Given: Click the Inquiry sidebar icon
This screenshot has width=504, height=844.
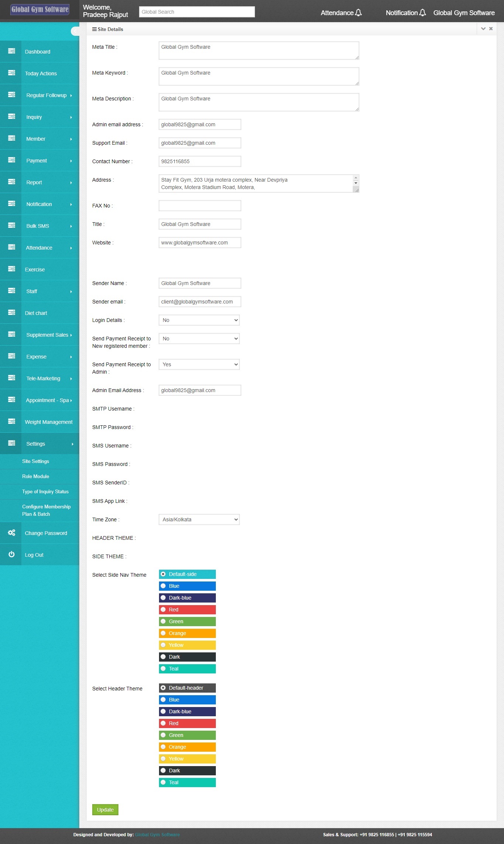Looking at the screenshot, I should click(11, 116).
